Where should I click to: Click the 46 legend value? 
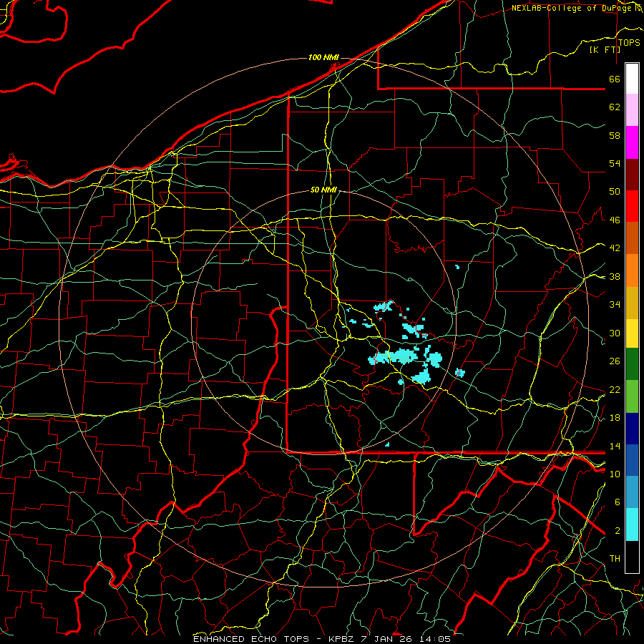tap(615, 220)
